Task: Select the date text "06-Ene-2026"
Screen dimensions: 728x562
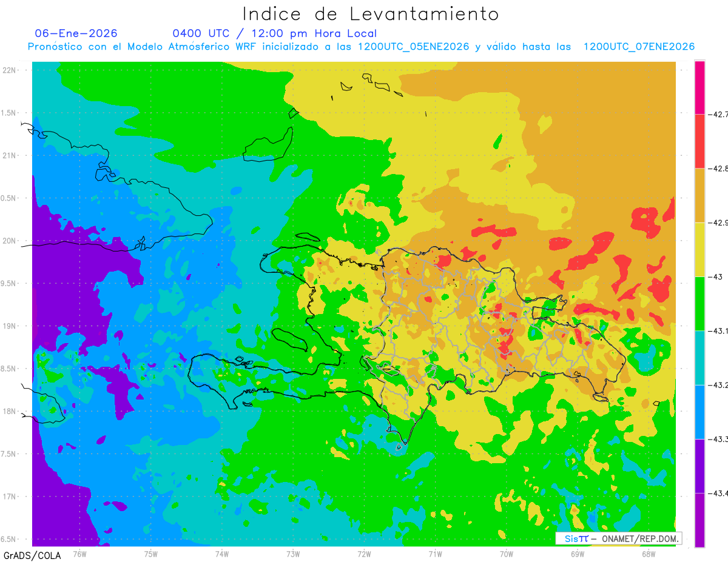Action: (76, 33)
